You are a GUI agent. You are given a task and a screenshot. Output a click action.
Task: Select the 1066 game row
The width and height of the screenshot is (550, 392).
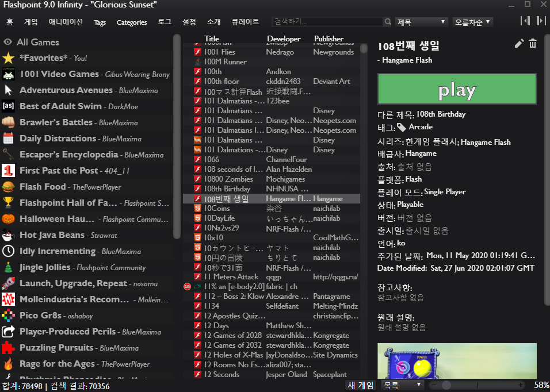[271, 159]
